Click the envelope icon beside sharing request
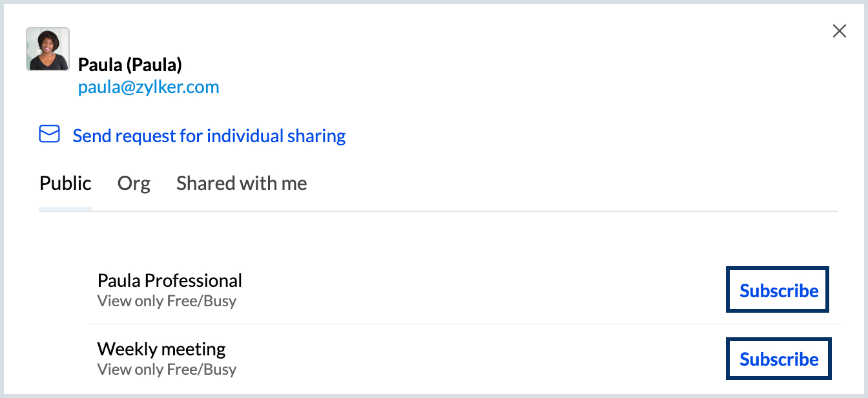This screenshot has width=868, height=398. click(49, 134)
